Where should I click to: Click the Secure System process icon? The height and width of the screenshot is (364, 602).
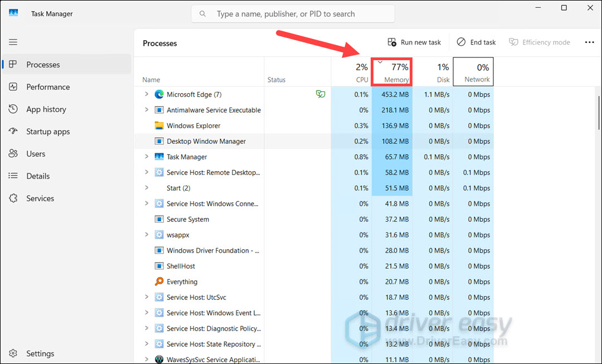(159, 219)
